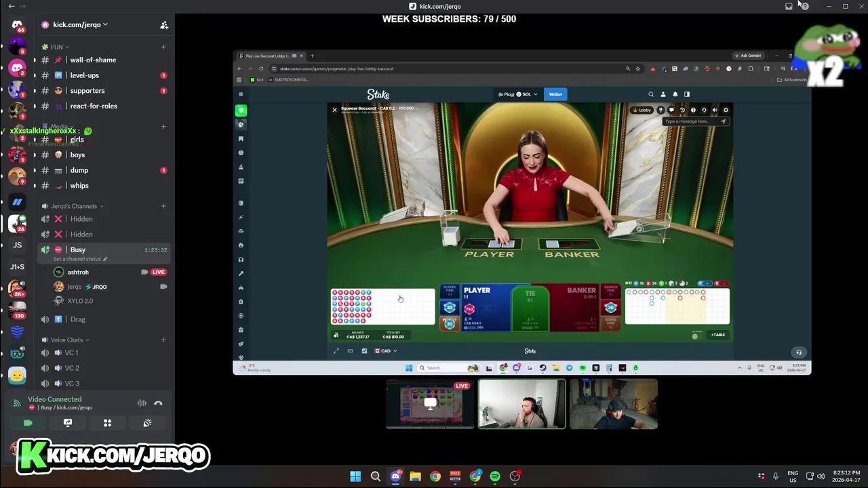Open the dump channel

[x=102, y=170]
